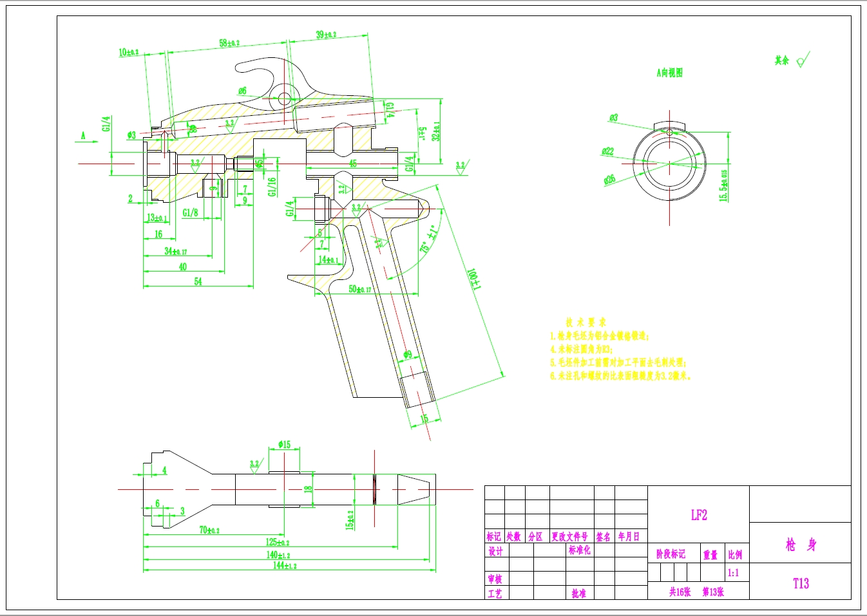Select the 'ø22' circle diameter label
The height and width of the screenshot is (616, 867).
(608, 151)
